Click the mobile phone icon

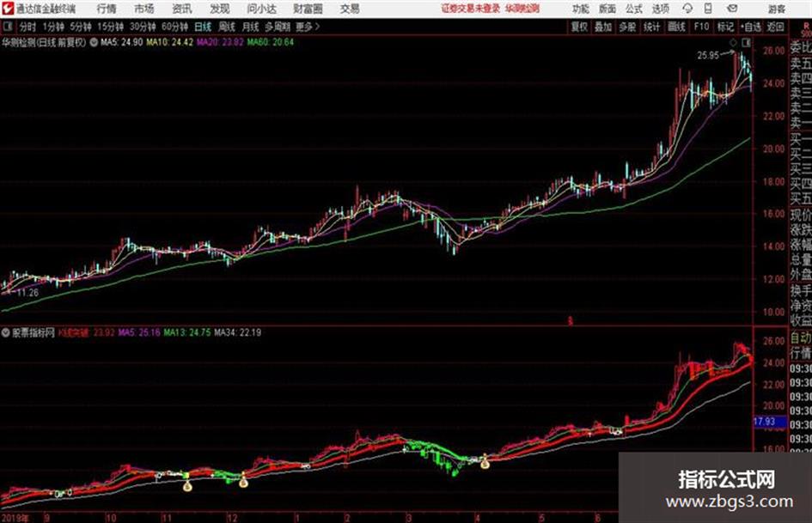(x=708, y=9)
